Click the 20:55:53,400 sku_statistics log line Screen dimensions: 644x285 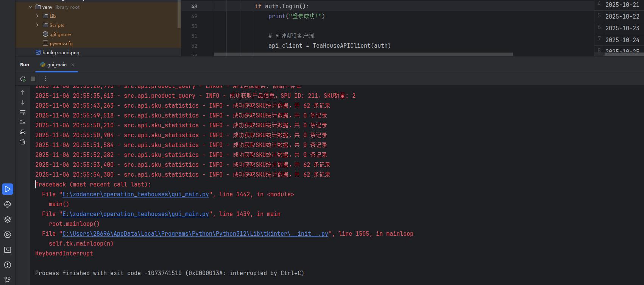(183, 165)
